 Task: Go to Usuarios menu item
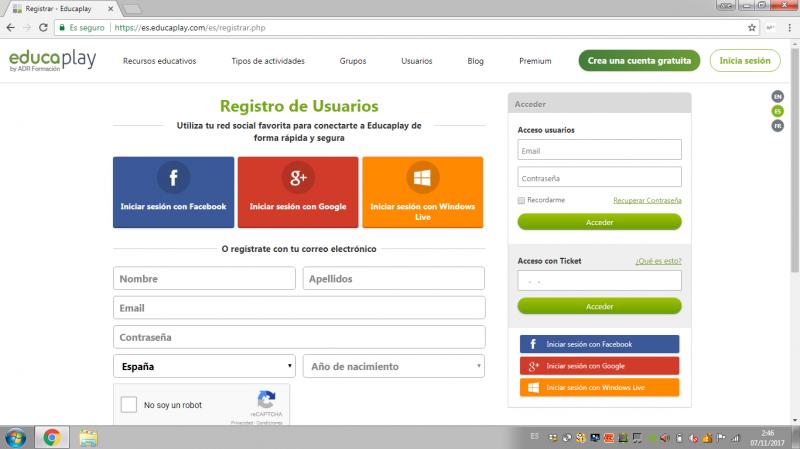point(416,61)
